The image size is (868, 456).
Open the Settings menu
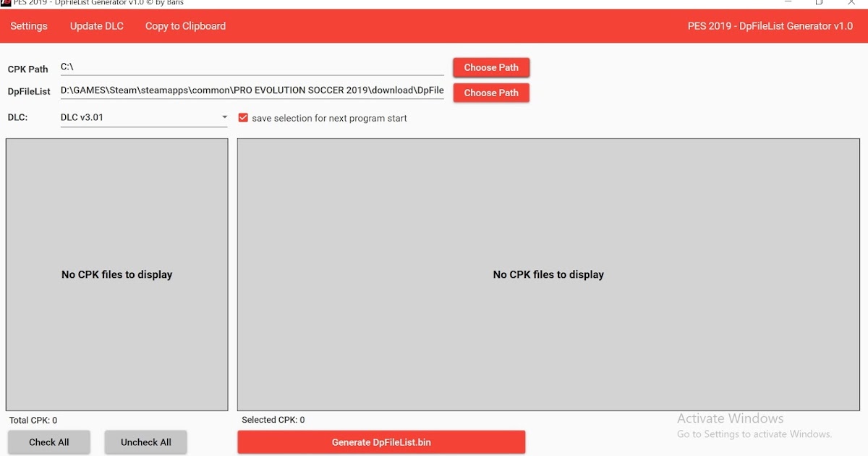coord(29,26)
